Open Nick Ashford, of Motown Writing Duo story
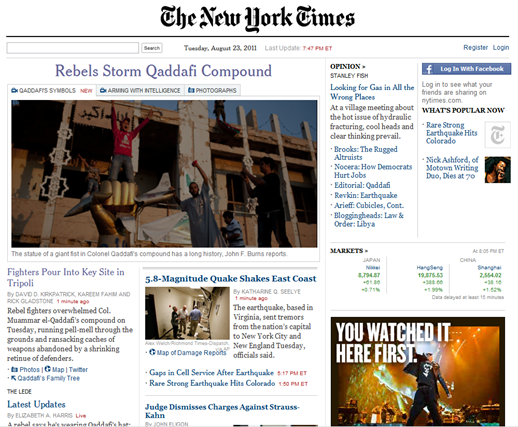Screen dimensions: 518x427 coord(452,168)
